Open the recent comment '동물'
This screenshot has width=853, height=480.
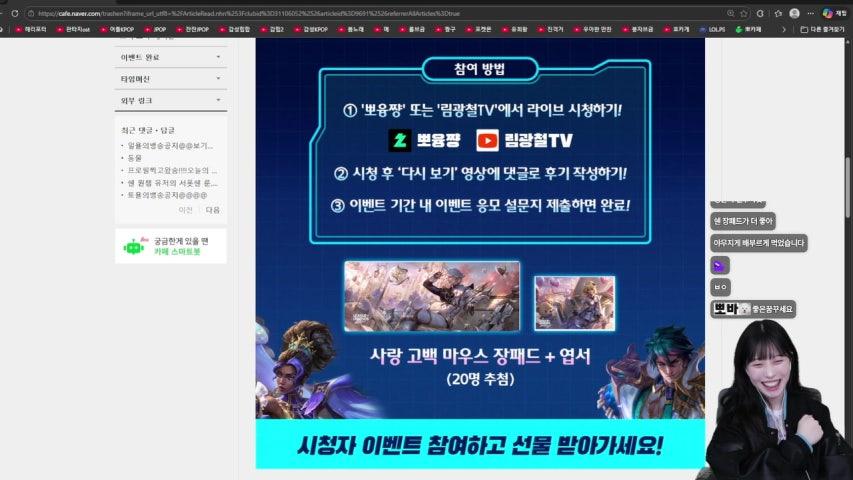(x=134, y=158)
